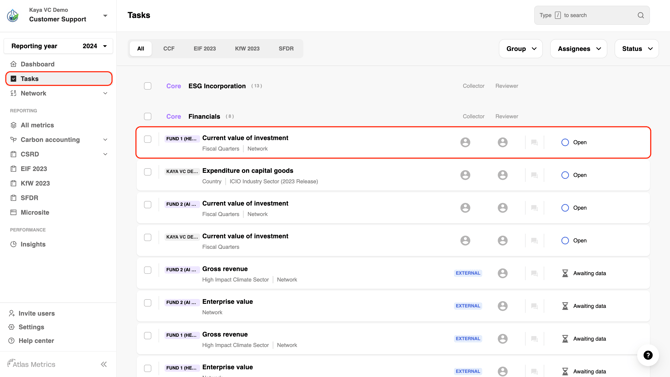Click EXTERNAL badge on Fund 2 Enterprise value

point(468,306)
